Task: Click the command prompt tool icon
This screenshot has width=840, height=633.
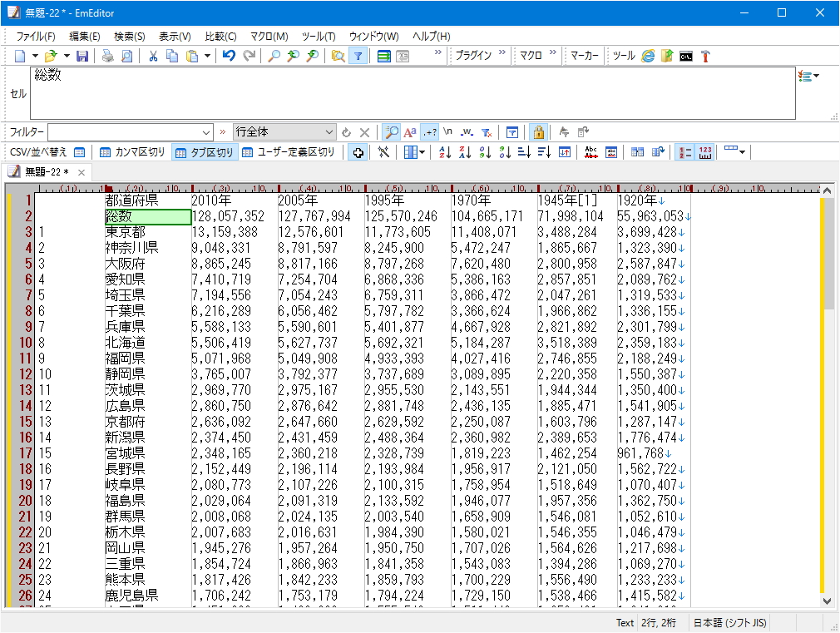Action: [686, 56]
